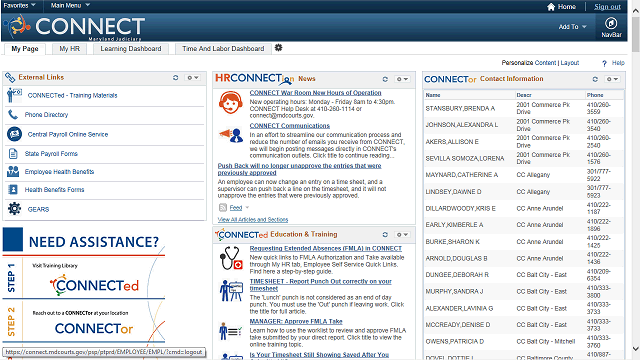Screen dimensions: 640x360
Task: Click the Timesheet presenter icon
Action: (231, 291)
